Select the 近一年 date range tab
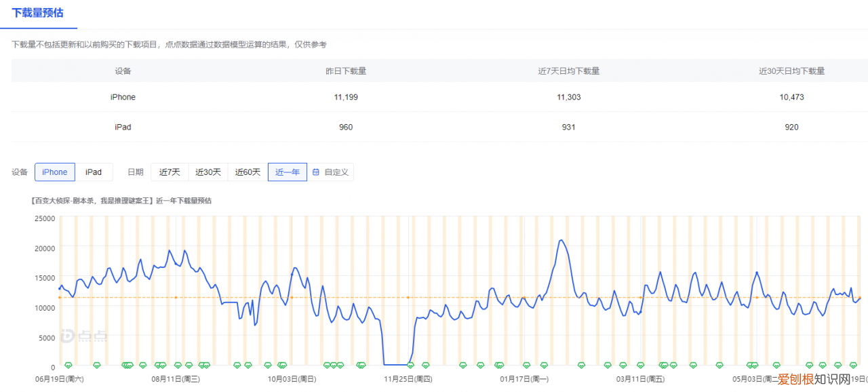The height and width of the screenshot is (392, 868). pos(287,172)
